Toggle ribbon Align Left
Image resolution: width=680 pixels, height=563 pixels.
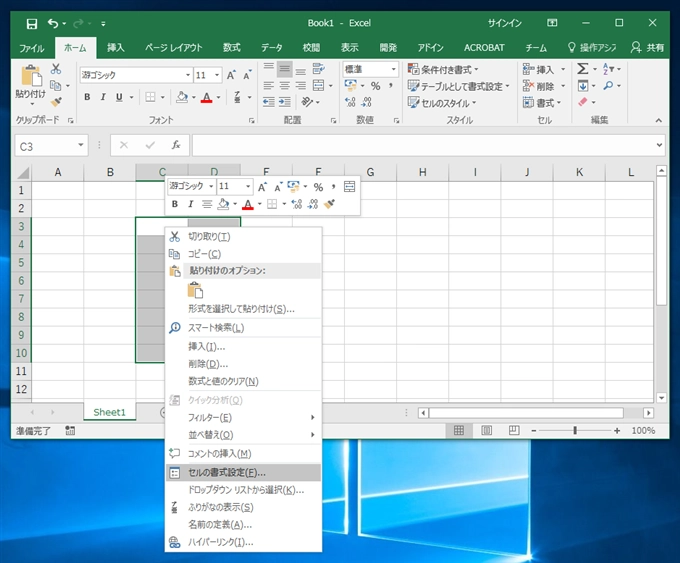point(268,86)
